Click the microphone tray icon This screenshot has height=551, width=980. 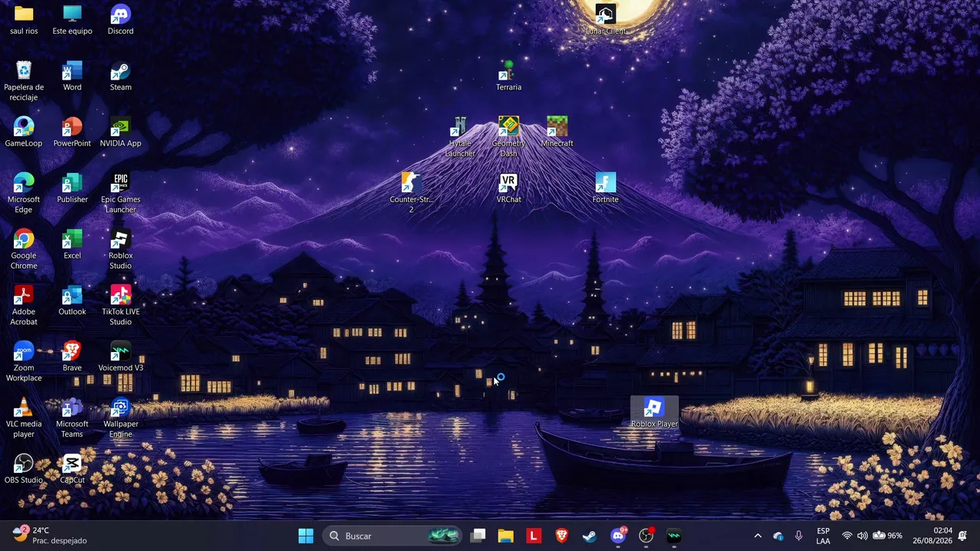coord(799,536)
